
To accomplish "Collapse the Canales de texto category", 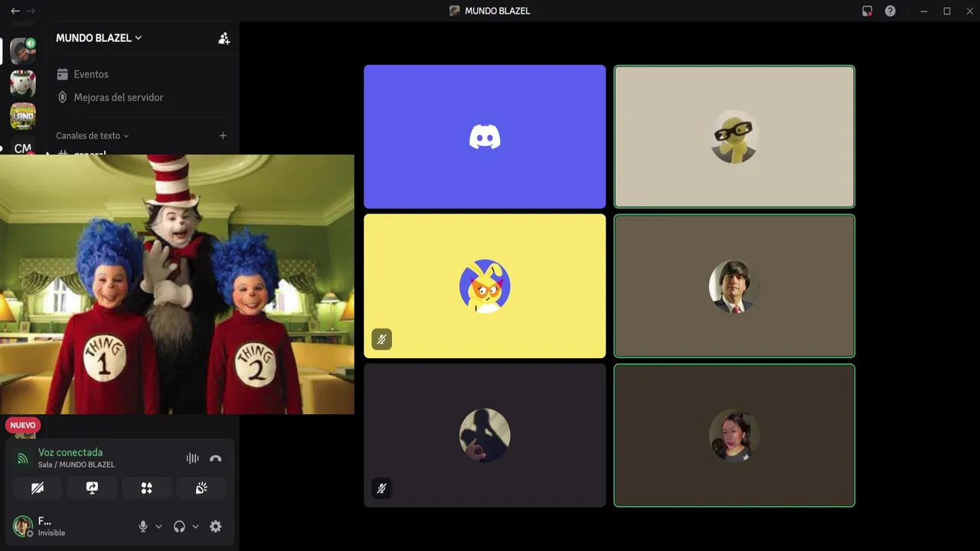I will click(92, 135).
